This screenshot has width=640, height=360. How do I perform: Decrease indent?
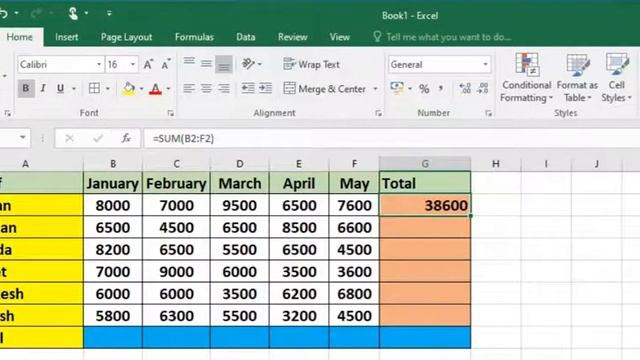click(x=248, y=88)
